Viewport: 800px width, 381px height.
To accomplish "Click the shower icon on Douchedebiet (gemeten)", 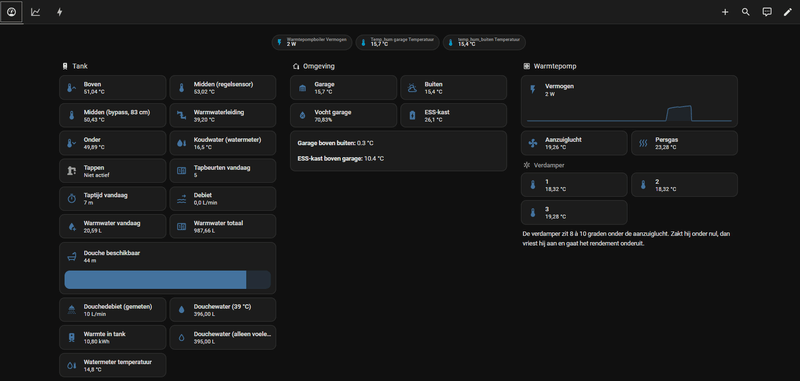I will coord(71,310).
